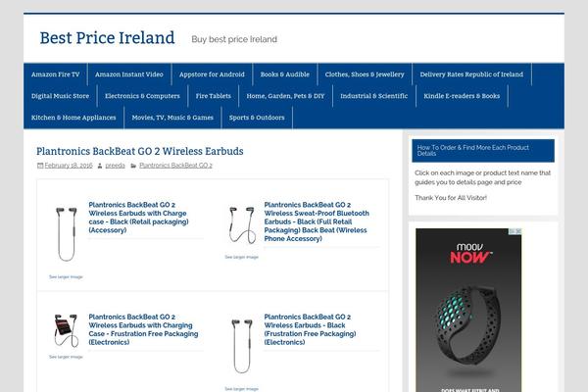Open author preeda's profile link
The width and height of the screenshot is (588, 392).
(x=115, y=166)
